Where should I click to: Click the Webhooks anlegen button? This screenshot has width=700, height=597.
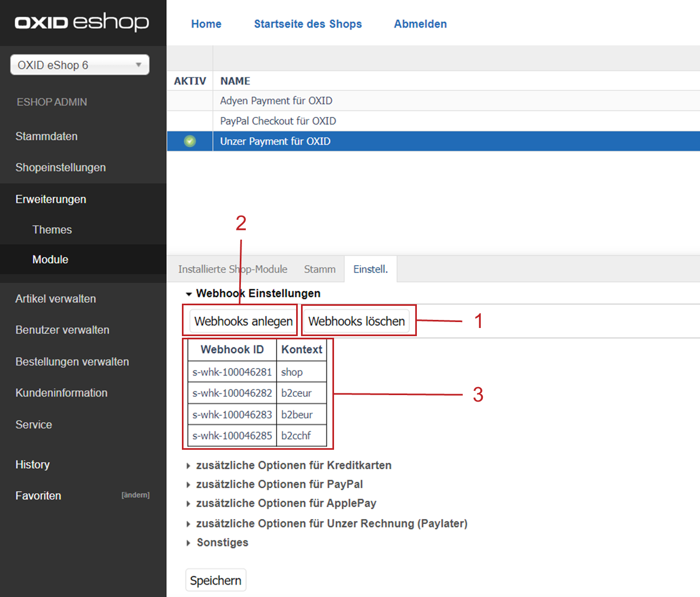point(244,322)
